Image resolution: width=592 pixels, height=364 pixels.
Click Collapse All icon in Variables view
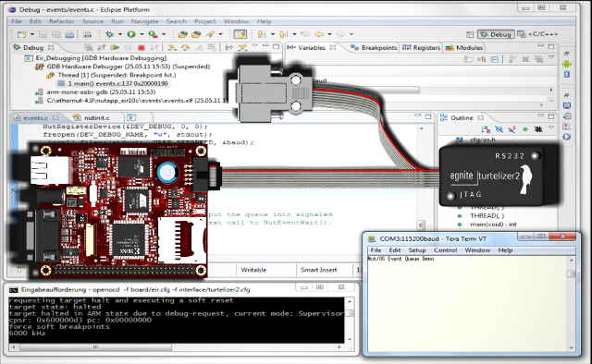495,59
